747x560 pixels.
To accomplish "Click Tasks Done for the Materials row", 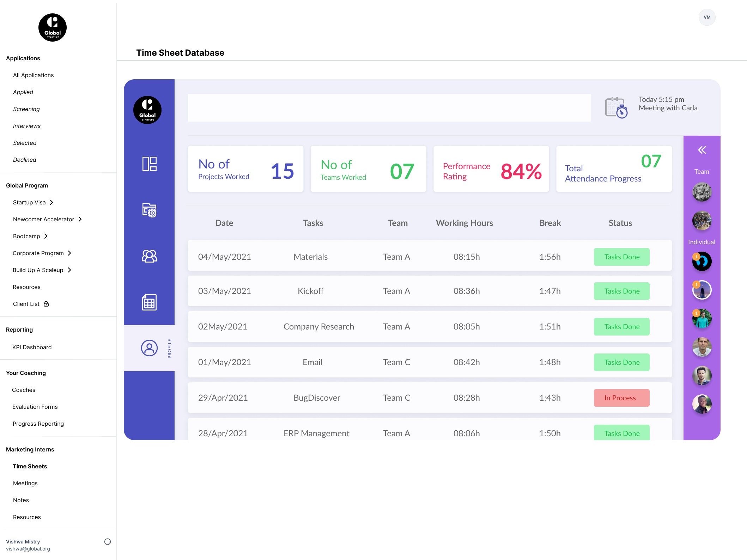I will [621, 257].
